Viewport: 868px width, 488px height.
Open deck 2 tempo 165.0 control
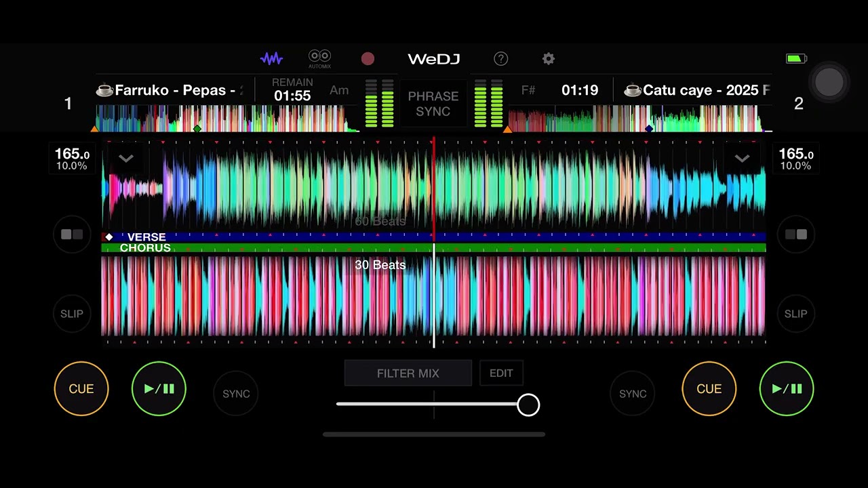pyautogui.click(x=795, y=159)
